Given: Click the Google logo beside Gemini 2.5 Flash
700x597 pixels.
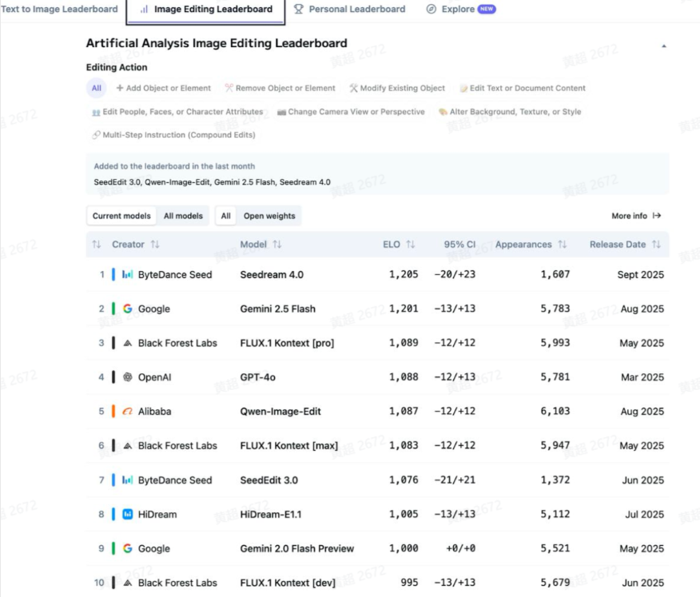Looking at the screenshot, I should [x=127, y=309].
